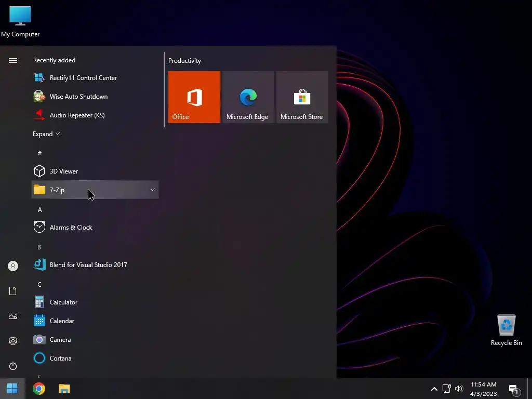Open the 3D Viewer cube icon
Viewport: 532px width, 399px height.
(39, 171)
